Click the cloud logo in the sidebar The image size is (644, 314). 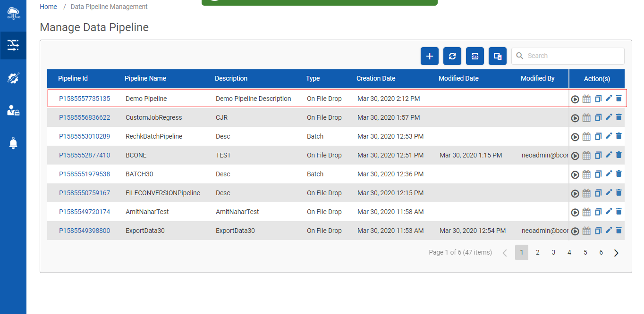coord(13,13)
